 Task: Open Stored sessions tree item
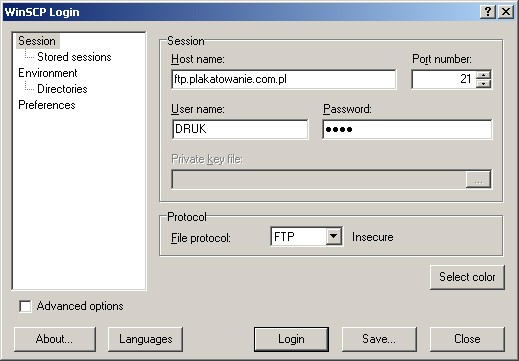coord(74,57)
